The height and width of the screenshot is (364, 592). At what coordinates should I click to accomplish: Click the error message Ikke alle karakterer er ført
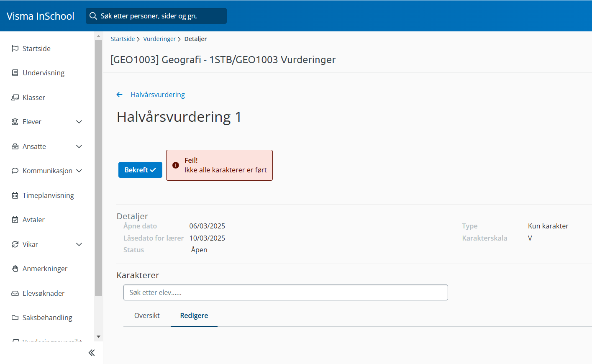pos(226,170)
